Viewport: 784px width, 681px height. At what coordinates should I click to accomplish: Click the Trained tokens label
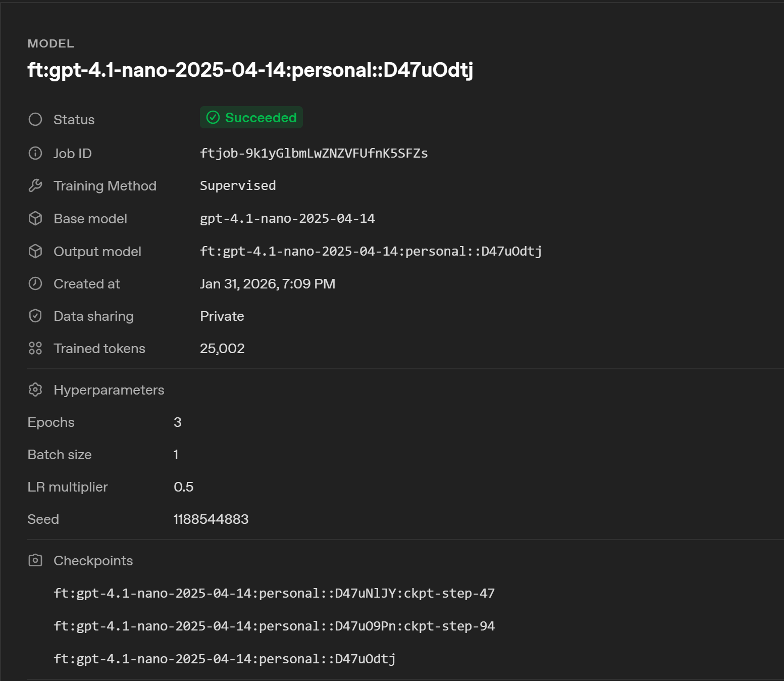[x=99, y=349]
